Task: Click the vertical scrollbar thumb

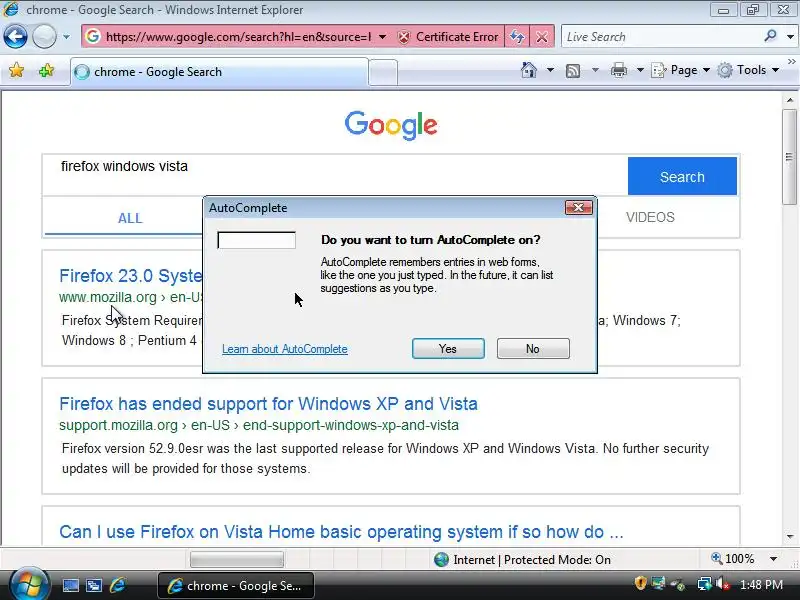Action: tap(790, 157)
